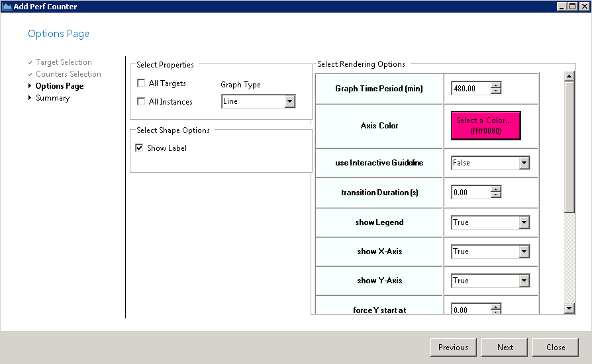Click the Previous button
The width and height of the screenshot is (592, 364).
[x=453, y=347]
